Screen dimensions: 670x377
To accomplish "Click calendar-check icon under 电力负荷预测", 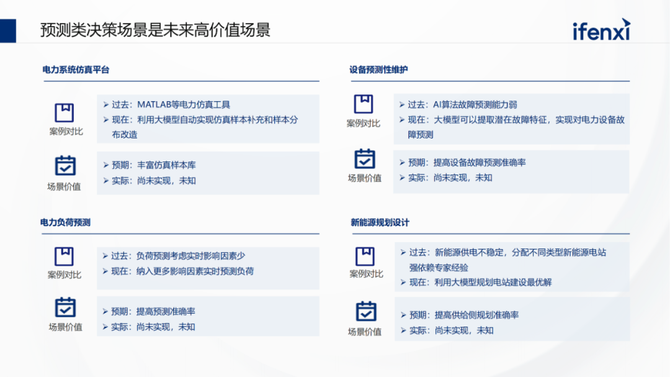I will click(x=65, y=308).
